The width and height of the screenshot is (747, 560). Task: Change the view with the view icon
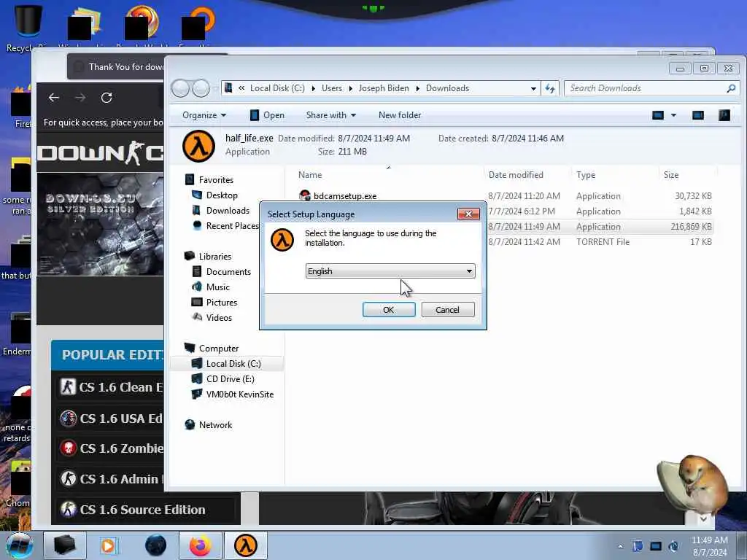(658, 115)
